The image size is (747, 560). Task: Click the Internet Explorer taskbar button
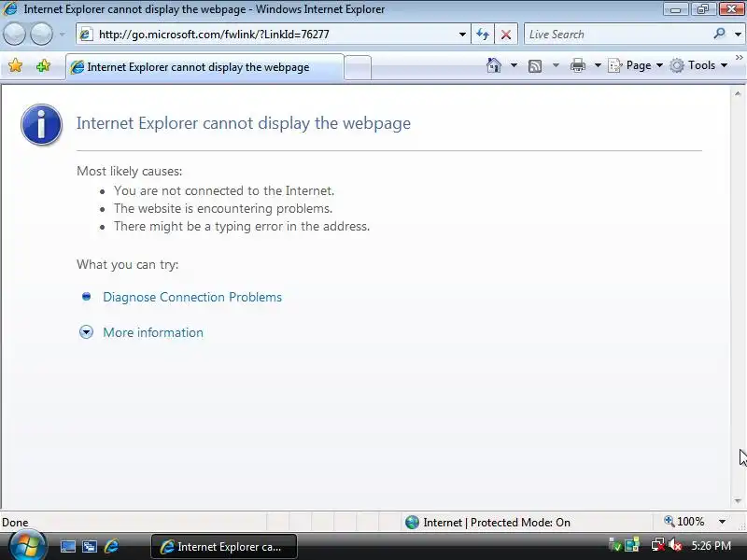pyautogui.click(x=224, y=546)
